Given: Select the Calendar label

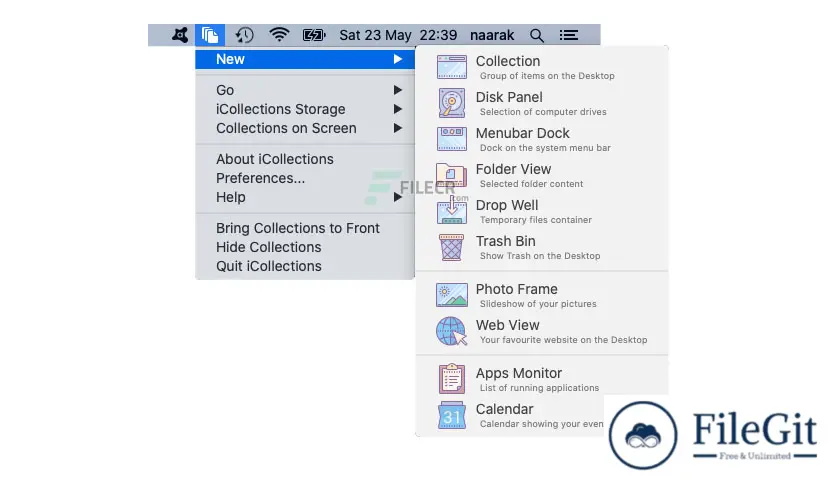Looking at the screenshot, I should (x=504, y=409).
